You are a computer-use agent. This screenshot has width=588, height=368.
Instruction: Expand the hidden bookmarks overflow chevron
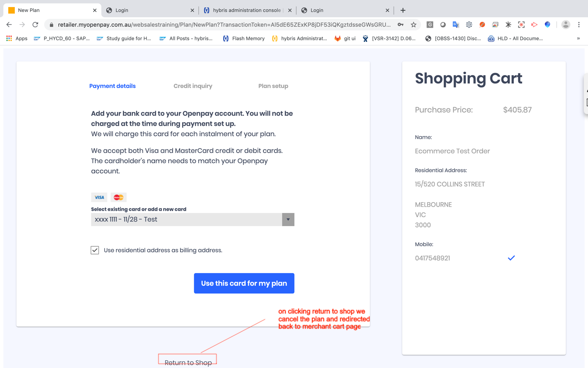click(x=578, y=38)
